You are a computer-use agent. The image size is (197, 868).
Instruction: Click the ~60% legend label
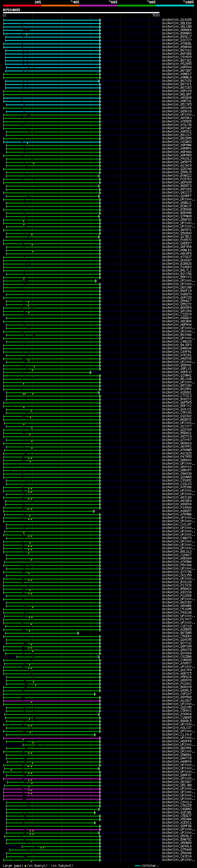click(113, 2)
